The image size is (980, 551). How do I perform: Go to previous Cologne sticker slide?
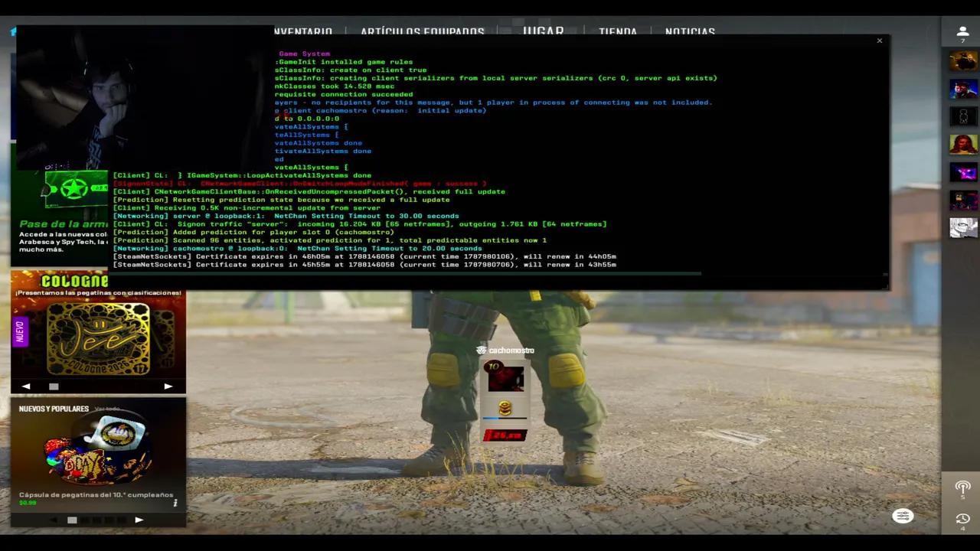[26, 386]
